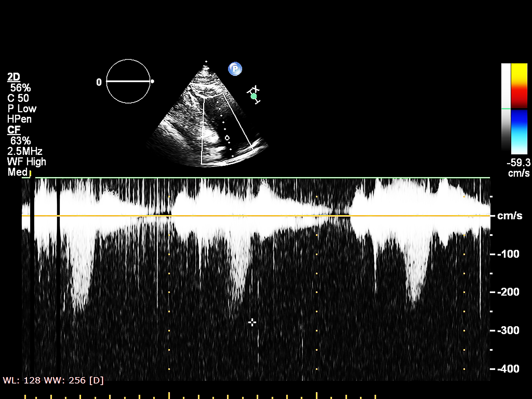This screenshot has width=532, height=399.
Task: Click the sample volume marker on sector
Action: click(x=227, y=138)
